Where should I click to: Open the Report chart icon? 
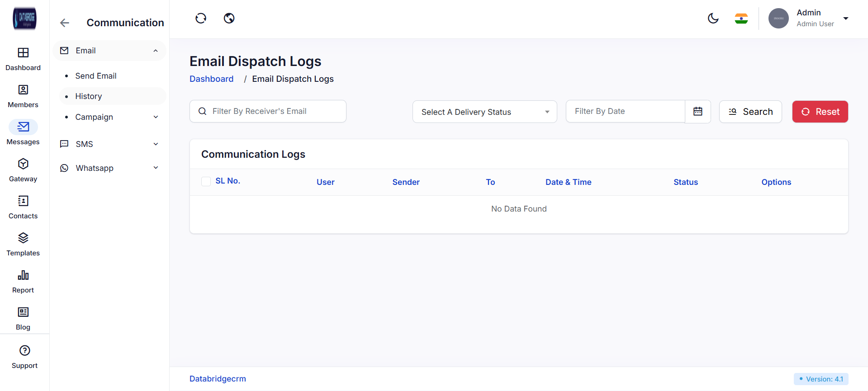click(x=23, y=275)
